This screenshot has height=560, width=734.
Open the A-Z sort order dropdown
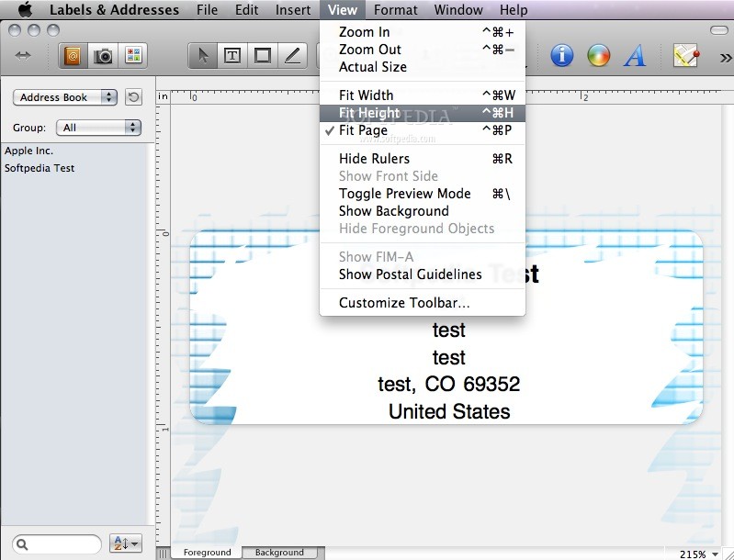[x=126, y=543]
